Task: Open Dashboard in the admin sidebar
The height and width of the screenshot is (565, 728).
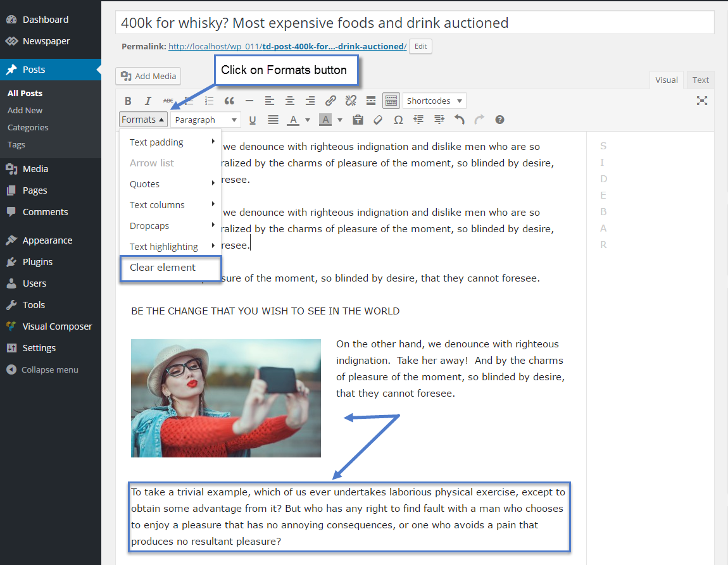Action: [51, 20]
